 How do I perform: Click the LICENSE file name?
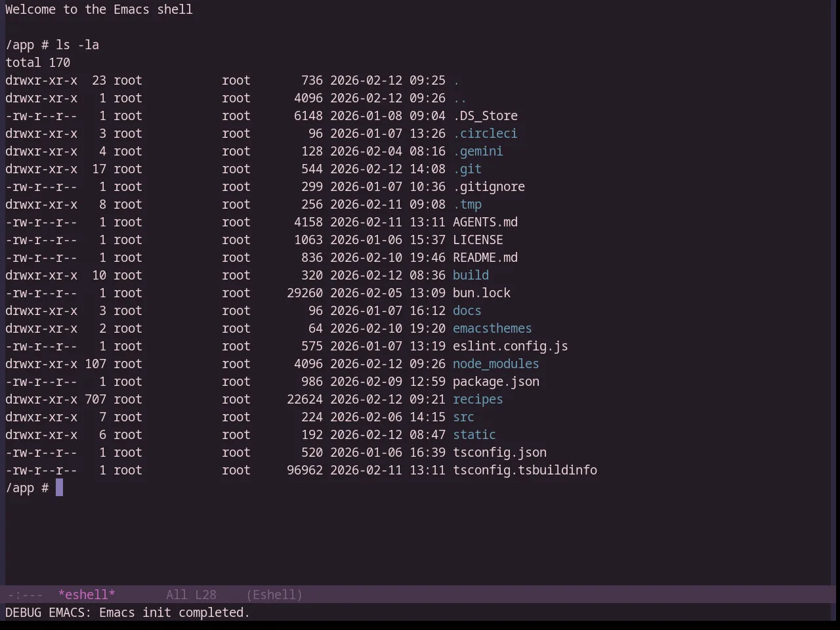(x=478, y=240)
